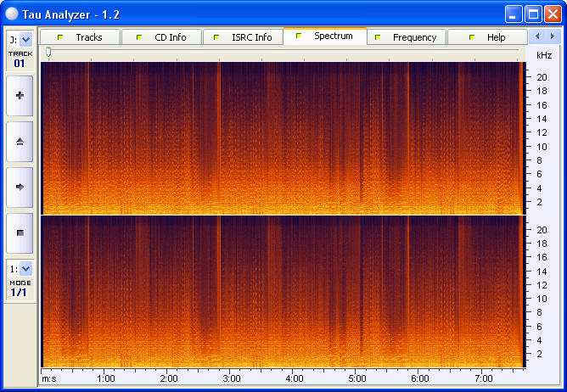
Task: Close the Tau Analyzer window
Action: [552, 14]
